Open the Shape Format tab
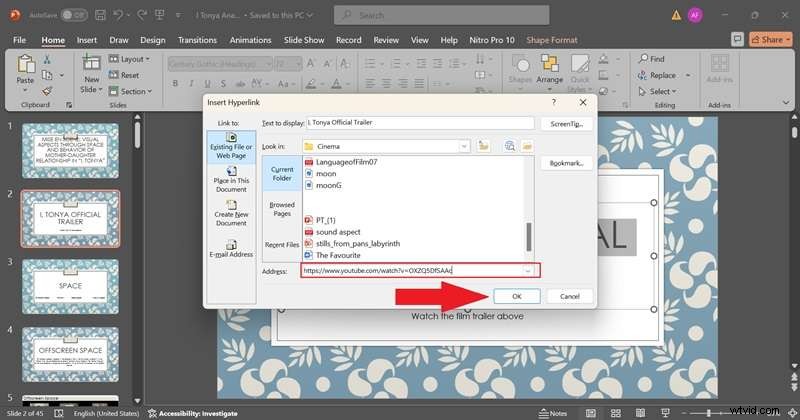This screenshot has height=420, width=800. [x=552, y=40]
